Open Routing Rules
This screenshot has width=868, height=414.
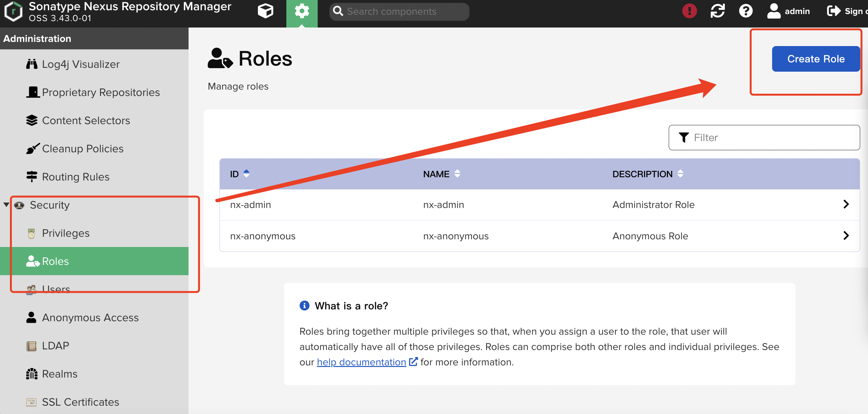(75, 177)
